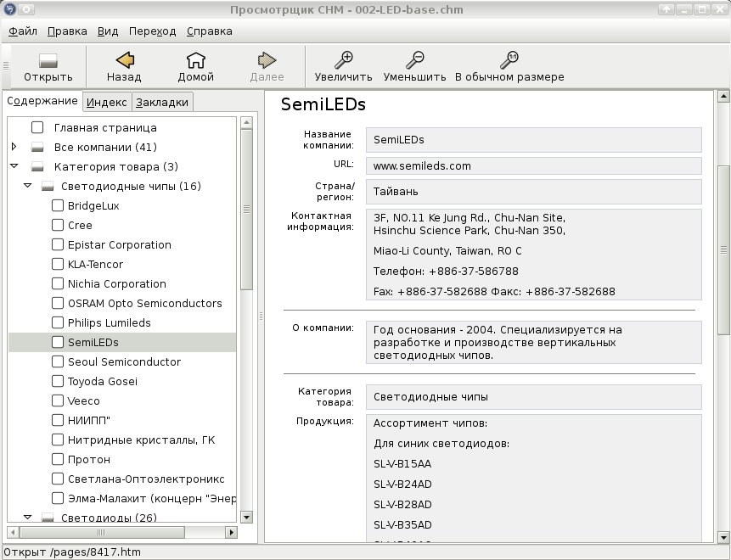The width and height of the screenshot is (731, 560).
Task: Click the SL-V-B24AD product line
Action: coord(402,484)
